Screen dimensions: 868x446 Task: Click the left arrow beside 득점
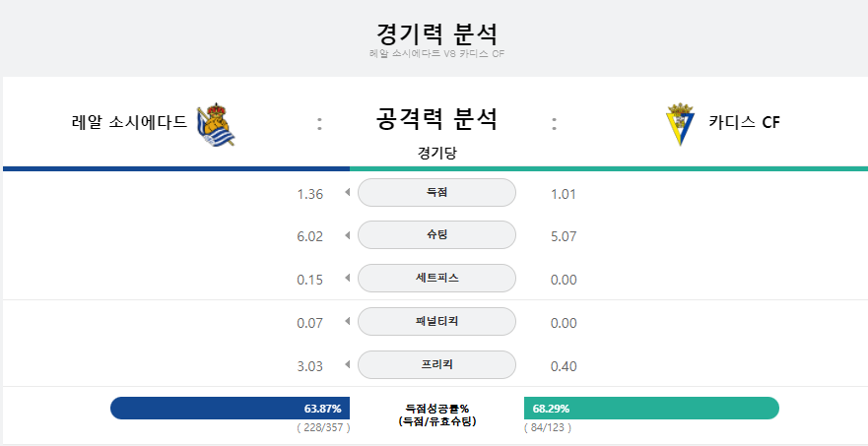(x=348, y=193)
